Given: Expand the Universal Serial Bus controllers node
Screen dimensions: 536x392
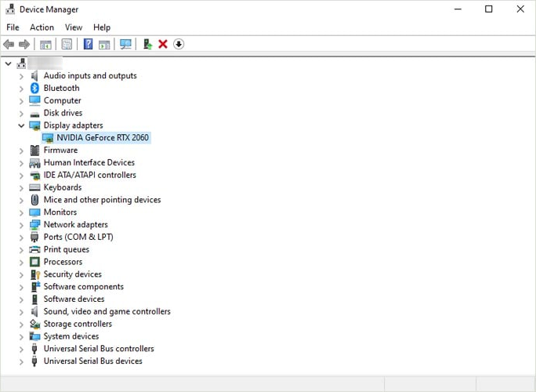Looking at the screenshot, I should [21, 349].
